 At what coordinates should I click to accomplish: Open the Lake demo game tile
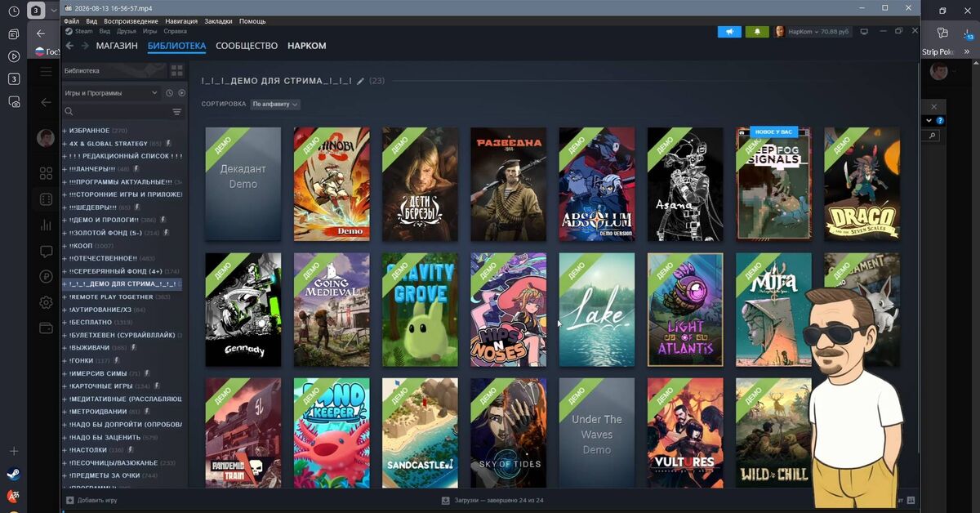[596, 309]
